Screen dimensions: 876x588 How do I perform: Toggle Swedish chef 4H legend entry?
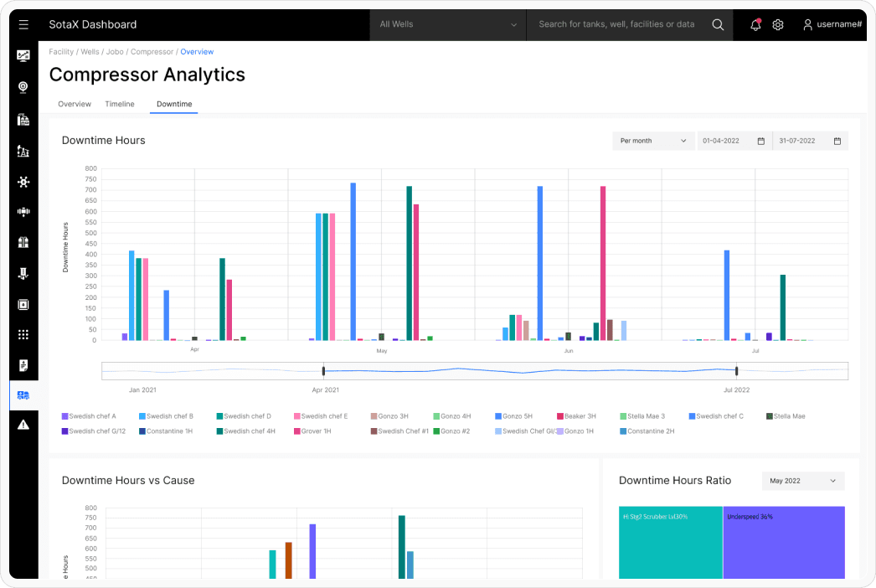point(246,431)
